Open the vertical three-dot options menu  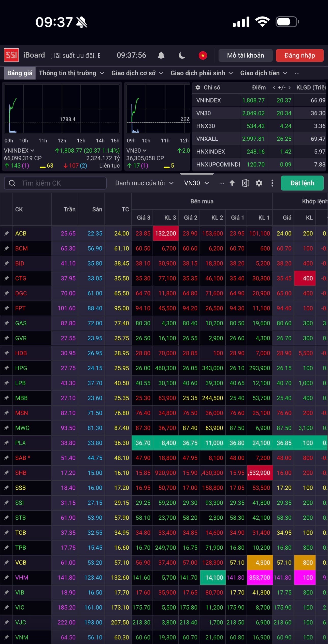point(272,183)
